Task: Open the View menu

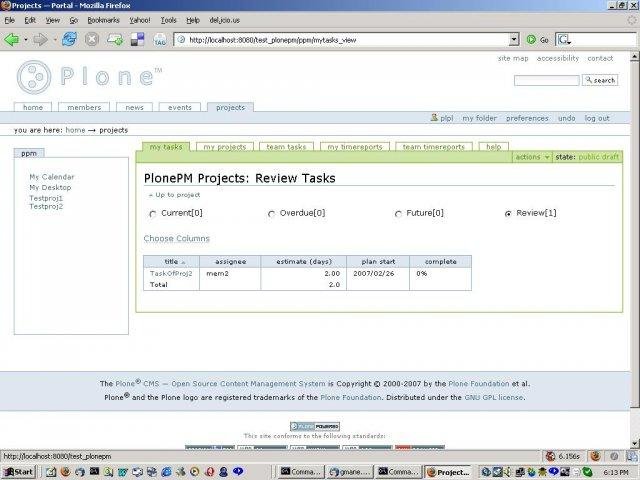Action: tap(53, 20)
